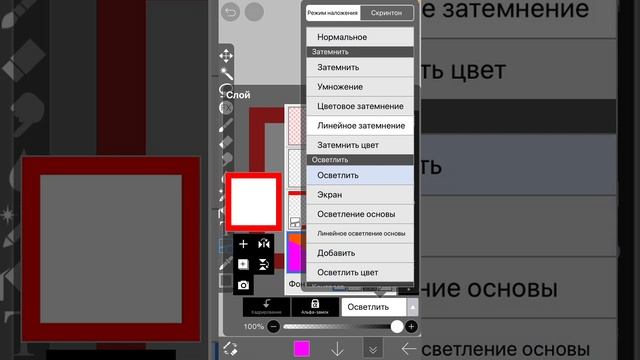
Task: Select the Eraser tool
Action: pyautogui.click(x=226, y=142)
